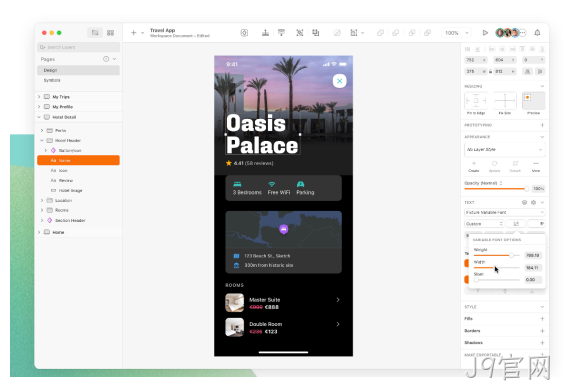Select the Review text layer
The image size is (564, 391).
[78, 181]
